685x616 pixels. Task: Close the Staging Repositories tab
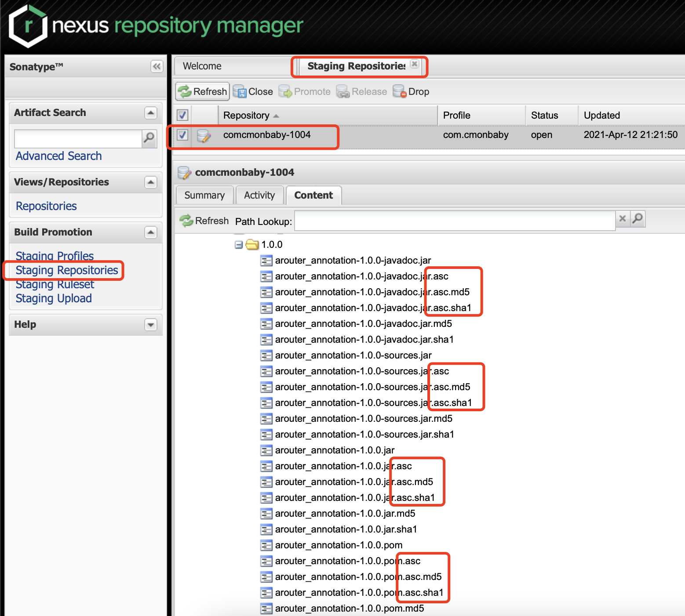(414, 64)
